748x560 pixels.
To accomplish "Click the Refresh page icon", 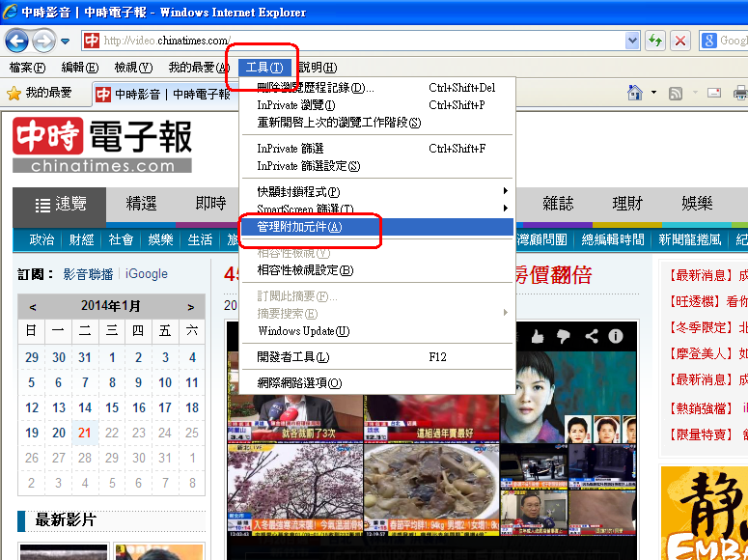I will tap(655, 41).
